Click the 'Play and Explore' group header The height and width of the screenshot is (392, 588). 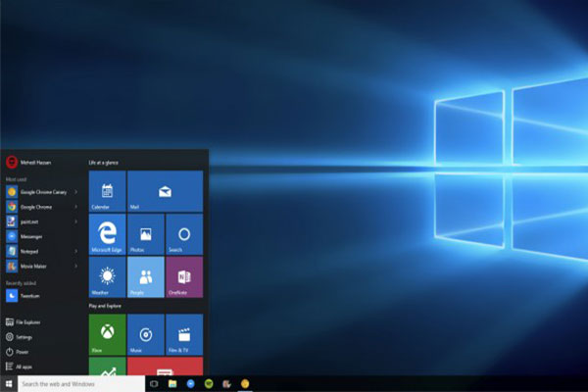(105, 306)
